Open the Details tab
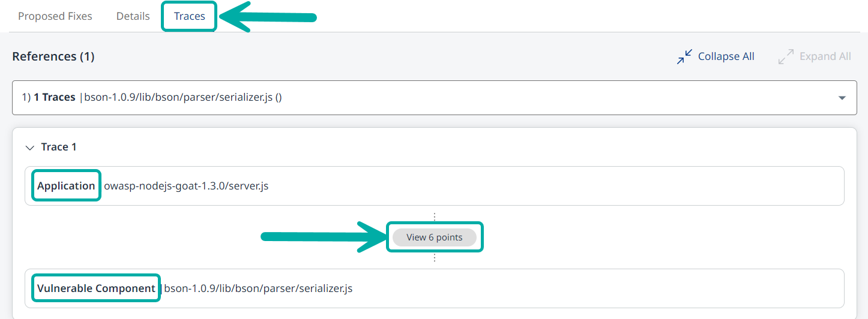Viewport: 868px width, 319px height. (133, 16)
